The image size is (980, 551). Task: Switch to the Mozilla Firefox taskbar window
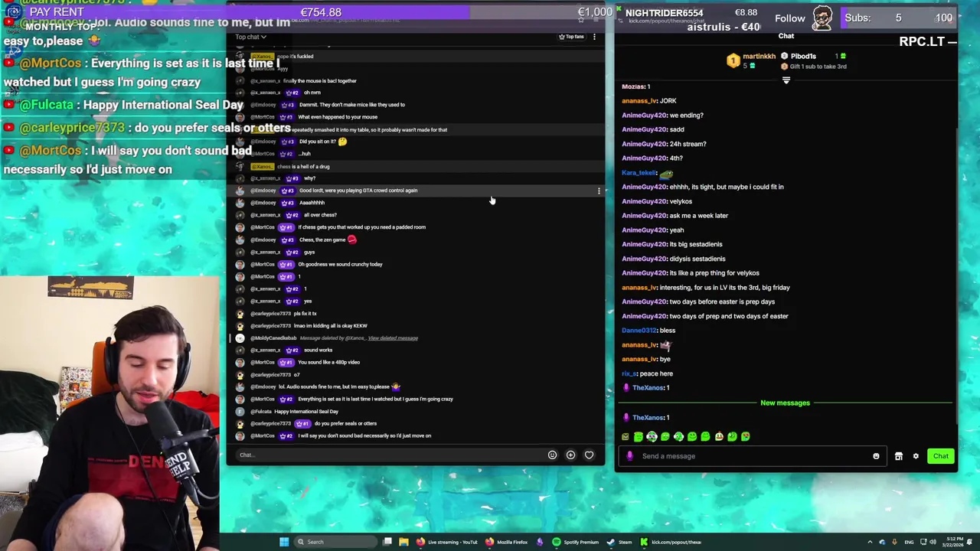507,542
